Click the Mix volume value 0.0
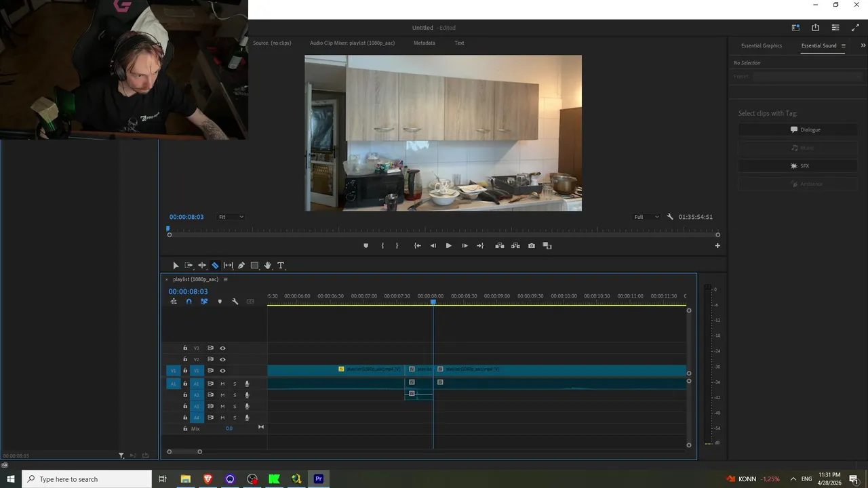This screenshot has width=868, height=488. point(229,429)
